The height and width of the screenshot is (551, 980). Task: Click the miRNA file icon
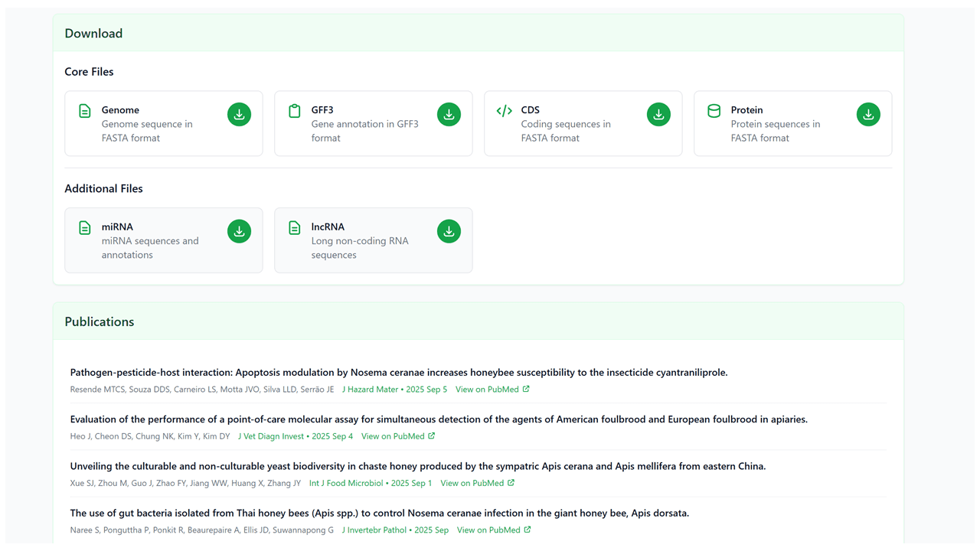point(85,228)
